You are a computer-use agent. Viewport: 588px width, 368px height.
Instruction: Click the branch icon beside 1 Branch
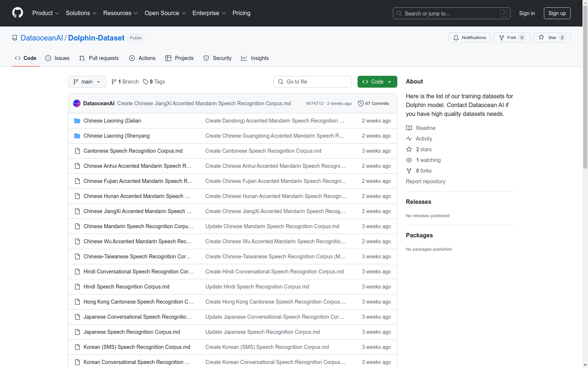point(114,82)
